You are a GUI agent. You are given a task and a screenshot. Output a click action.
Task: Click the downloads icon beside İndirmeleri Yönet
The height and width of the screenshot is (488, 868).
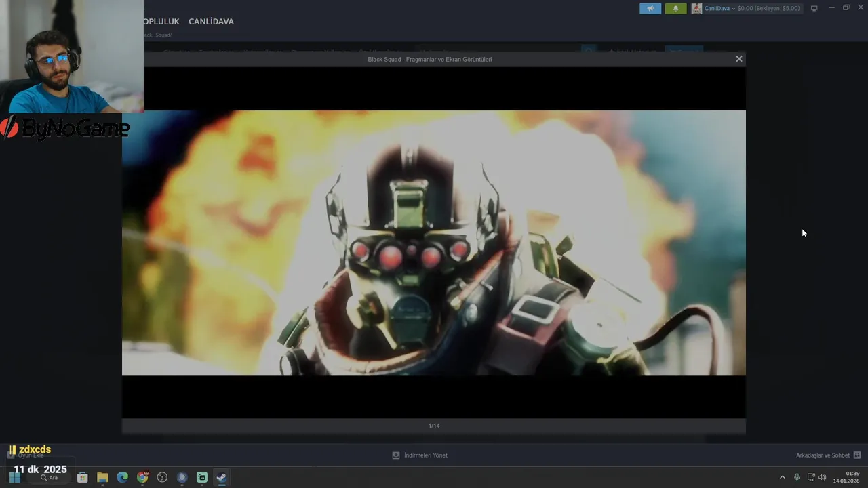click(x=396, y=455)
